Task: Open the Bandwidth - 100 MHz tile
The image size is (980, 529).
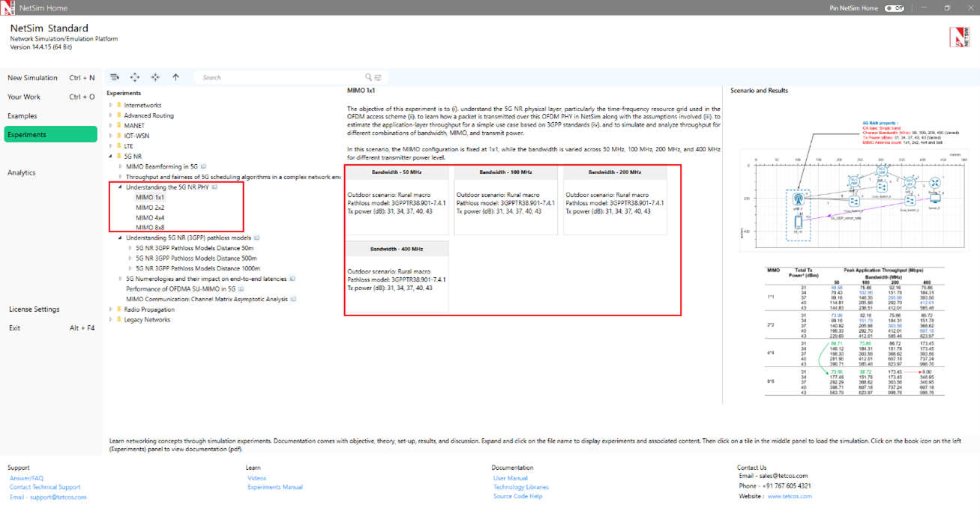Action: pos(505,199)
